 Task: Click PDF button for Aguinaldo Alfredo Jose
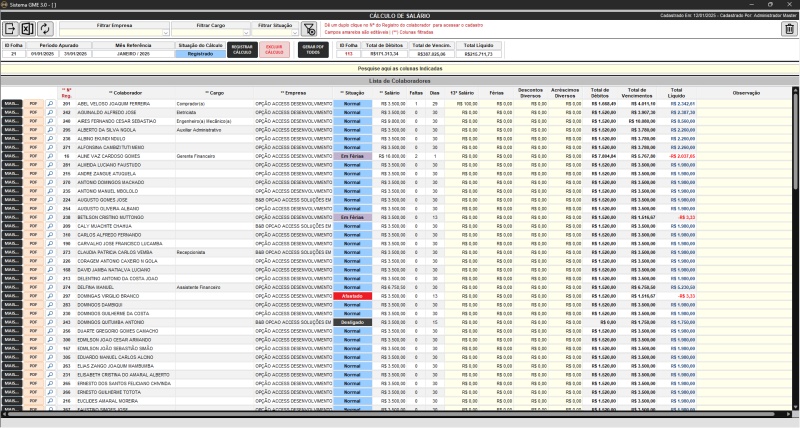(33, 112)
